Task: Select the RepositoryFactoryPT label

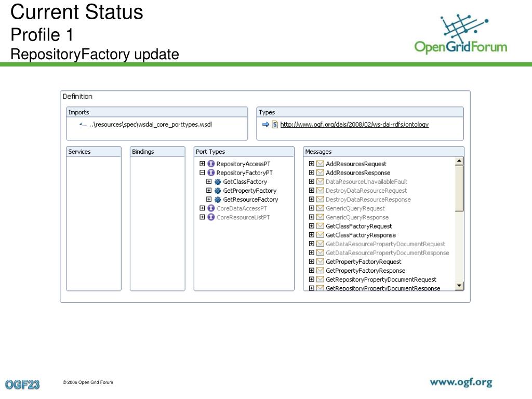Action: [x=244, y=172]
